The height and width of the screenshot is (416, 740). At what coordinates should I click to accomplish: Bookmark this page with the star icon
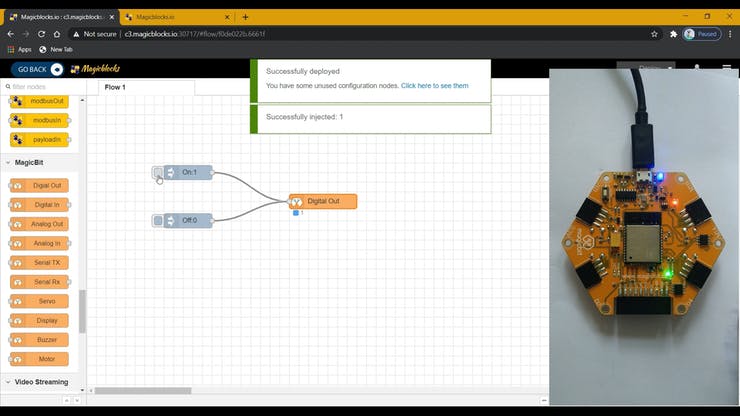(x=654, y=34)
